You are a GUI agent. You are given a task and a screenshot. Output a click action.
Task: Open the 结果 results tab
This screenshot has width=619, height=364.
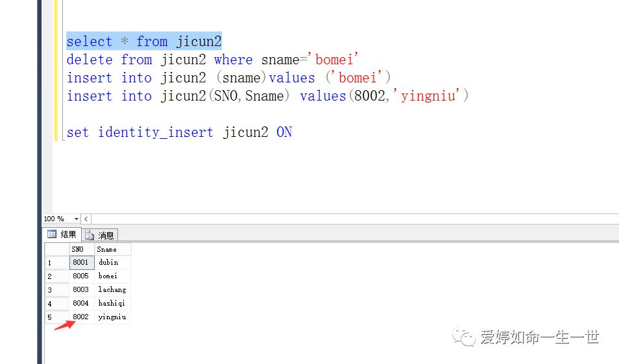(x=62, y=234)
